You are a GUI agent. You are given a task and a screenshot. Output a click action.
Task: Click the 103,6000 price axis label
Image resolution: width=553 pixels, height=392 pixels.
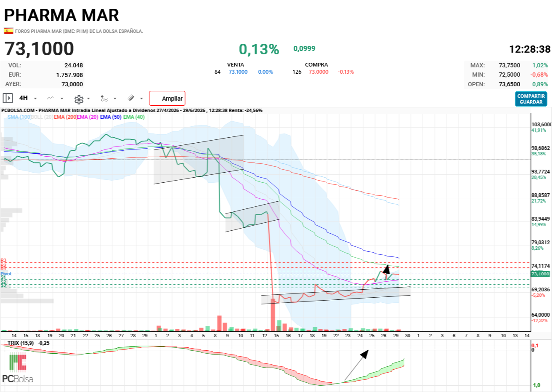(541, 125)
